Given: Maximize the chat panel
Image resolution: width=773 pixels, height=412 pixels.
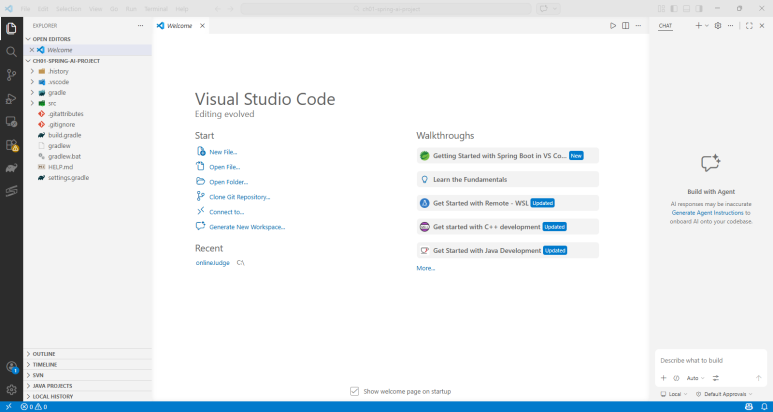Looking at the screenshot, I should pyautogui.click(x=749, y=25).
